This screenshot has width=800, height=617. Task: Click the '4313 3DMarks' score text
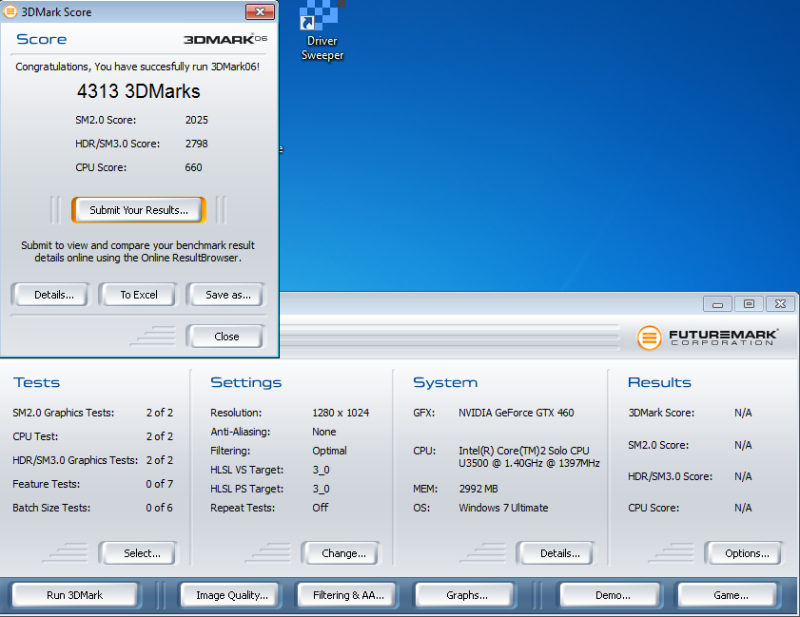pos(138,91)
